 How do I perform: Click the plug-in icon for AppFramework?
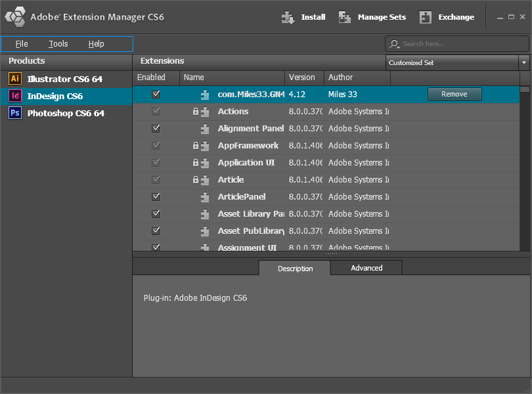[204, 146]
